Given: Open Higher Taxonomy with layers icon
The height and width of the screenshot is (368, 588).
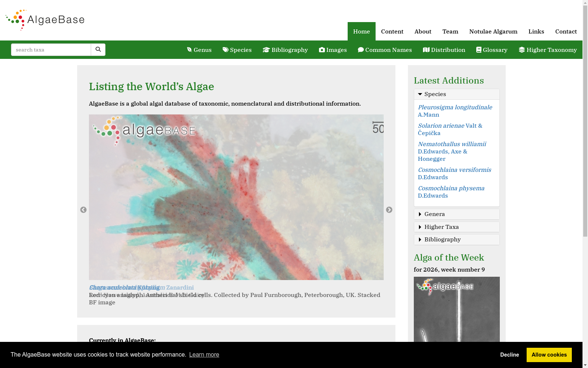Looking at the screenshot, I should click(548, 50).
